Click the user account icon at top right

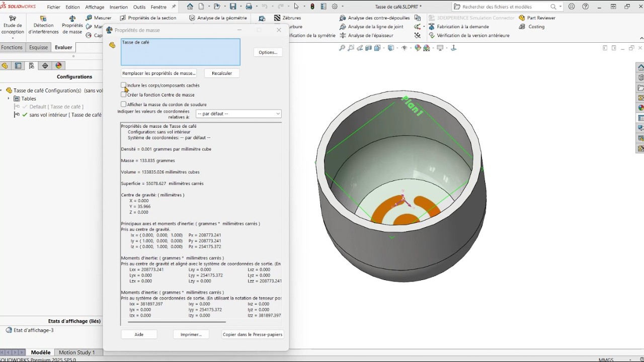click(x=572, y=7)
